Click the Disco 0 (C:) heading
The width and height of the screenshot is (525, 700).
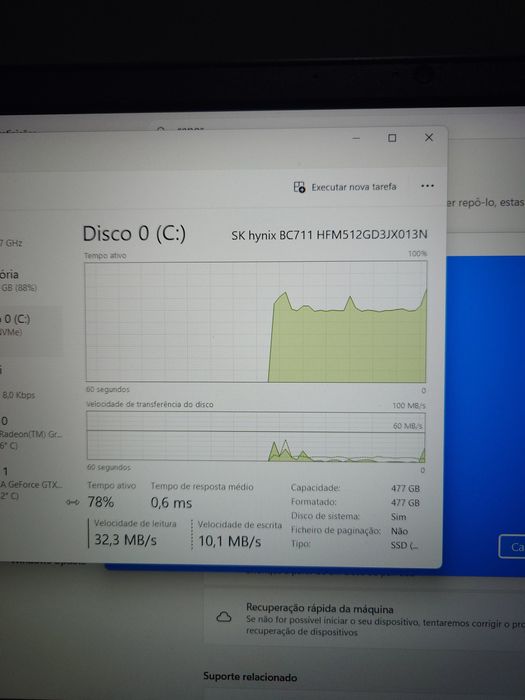click(134, 233)
